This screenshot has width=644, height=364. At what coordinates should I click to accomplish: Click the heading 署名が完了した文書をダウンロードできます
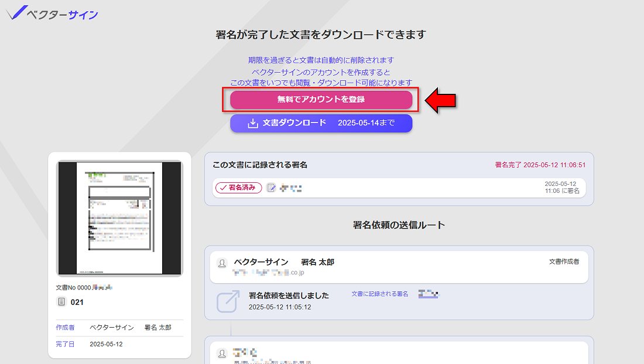coord(321,35)
